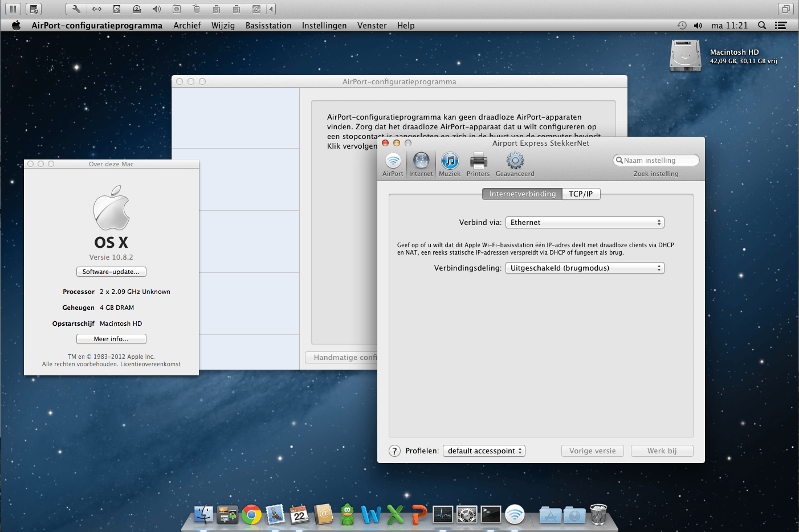Image resolution: width=799 pixels, height=532 pixels.
Task: Open the Profielen default accesspoint dropdown
Action: click(x=484, y=451)
